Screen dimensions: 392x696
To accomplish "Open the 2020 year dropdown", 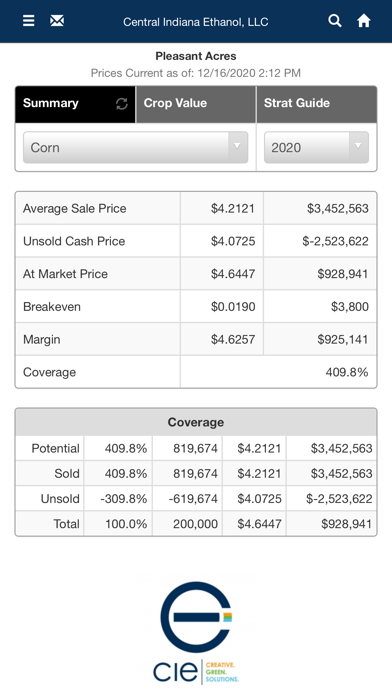I will tap(316, 147).
